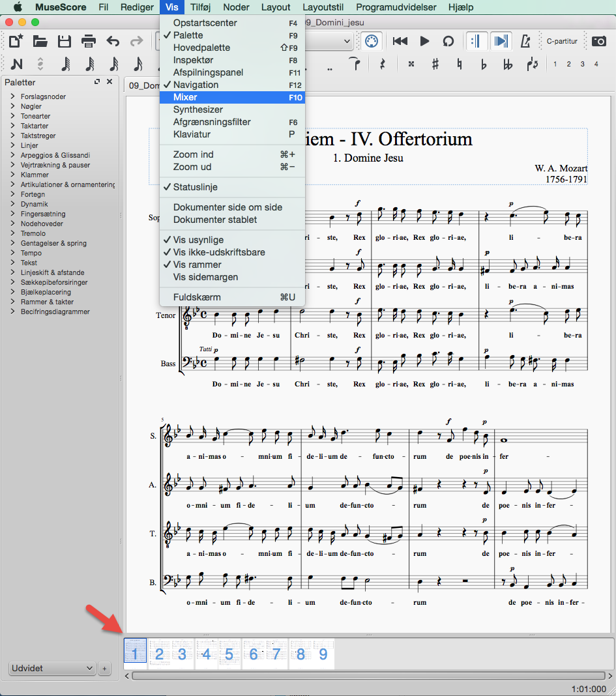
Task: Start playback with play button
Action: pyautogui.click(x=424, y=41)
